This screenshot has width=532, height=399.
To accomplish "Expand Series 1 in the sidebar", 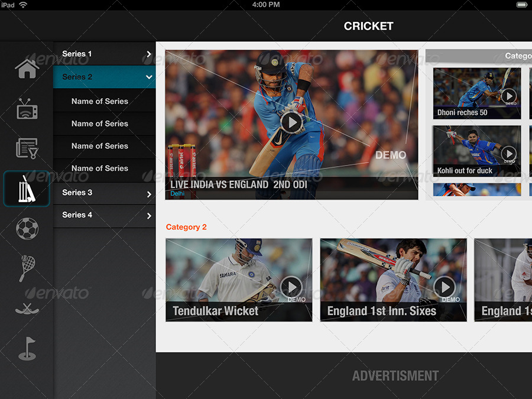I will click(x=104, y=54).
